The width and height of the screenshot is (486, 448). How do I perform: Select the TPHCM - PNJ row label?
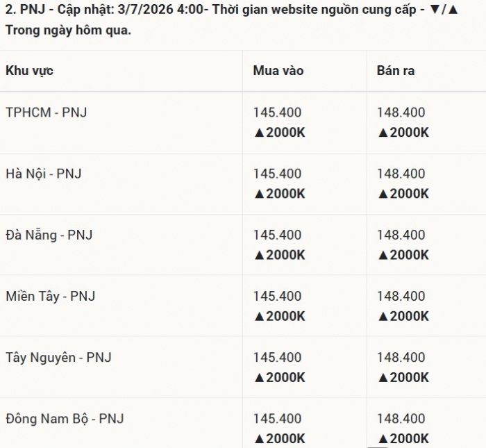(47, 113)
